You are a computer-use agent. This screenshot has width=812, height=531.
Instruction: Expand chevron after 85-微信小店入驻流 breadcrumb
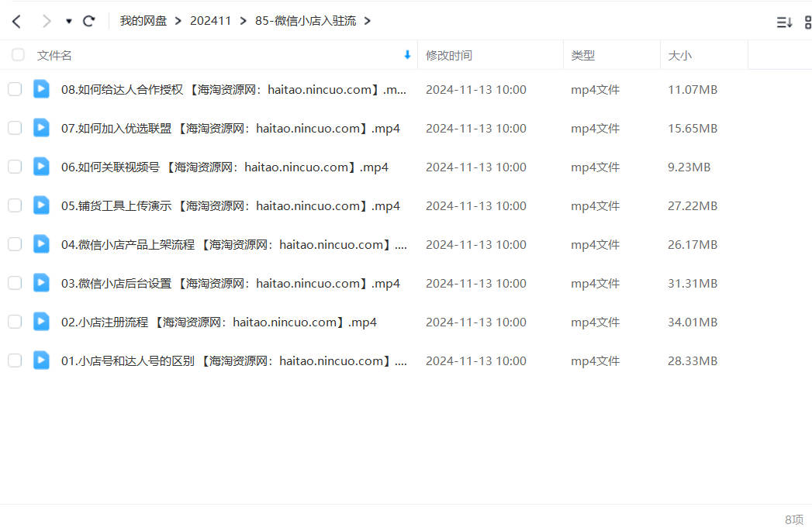click(367, 21)
